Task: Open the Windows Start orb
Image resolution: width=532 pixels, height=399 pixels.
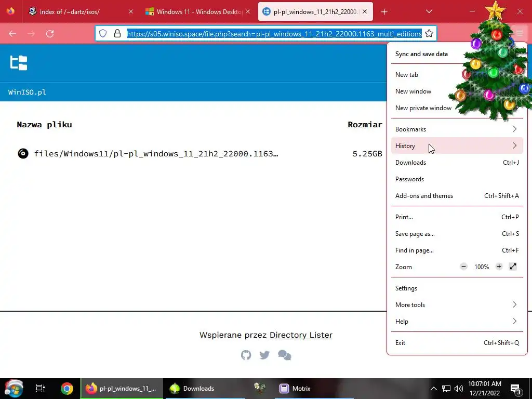Action: click(14, 389)
